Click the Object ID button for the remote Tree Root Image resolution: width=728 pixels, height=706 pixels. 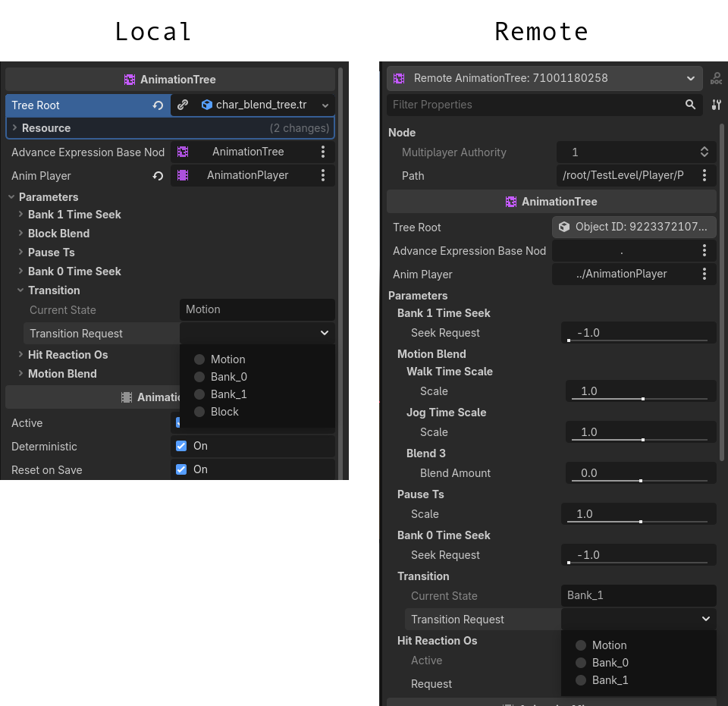pos(634,227)
